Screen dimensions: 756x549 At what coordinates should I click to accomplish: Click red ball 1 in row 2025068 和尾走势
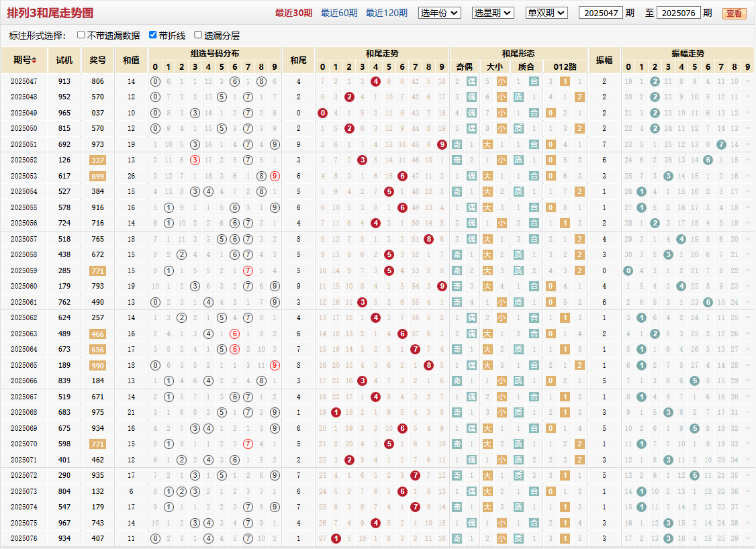tap(336, 413)
